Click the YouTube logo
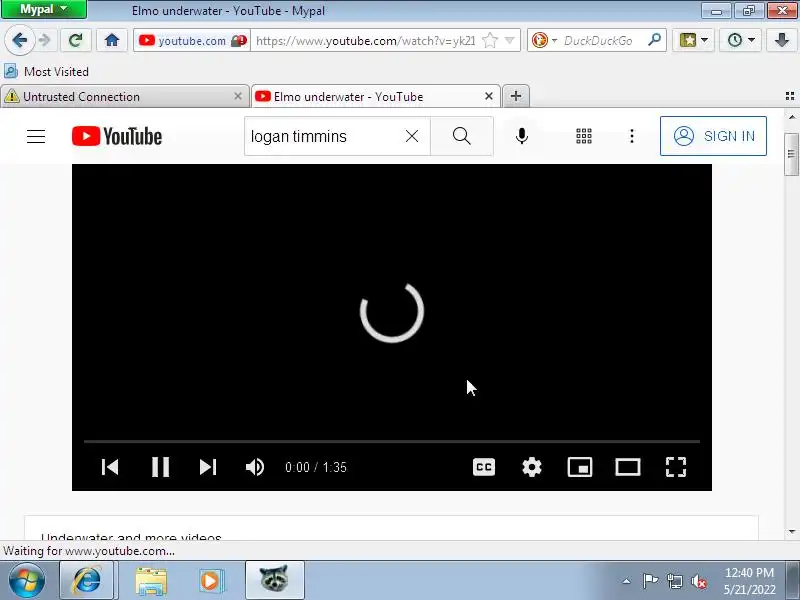800x600 pixels. tap(117, 136)
